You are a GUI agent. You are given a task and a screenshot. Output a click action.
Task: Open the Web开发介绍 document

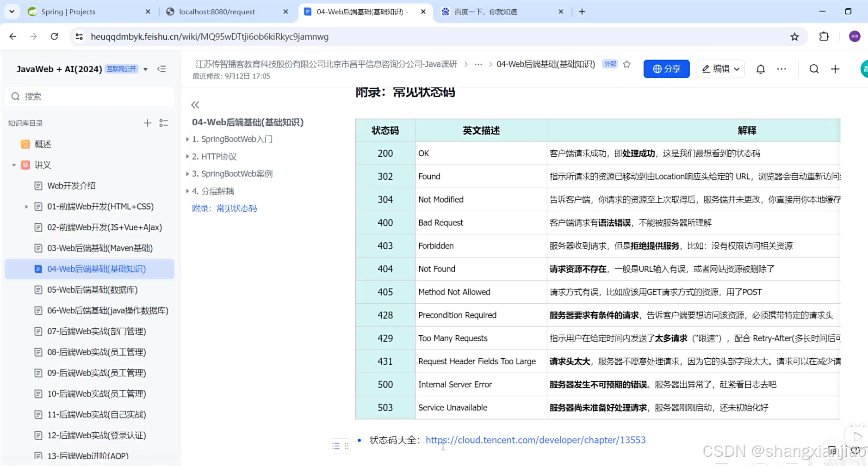71,186
